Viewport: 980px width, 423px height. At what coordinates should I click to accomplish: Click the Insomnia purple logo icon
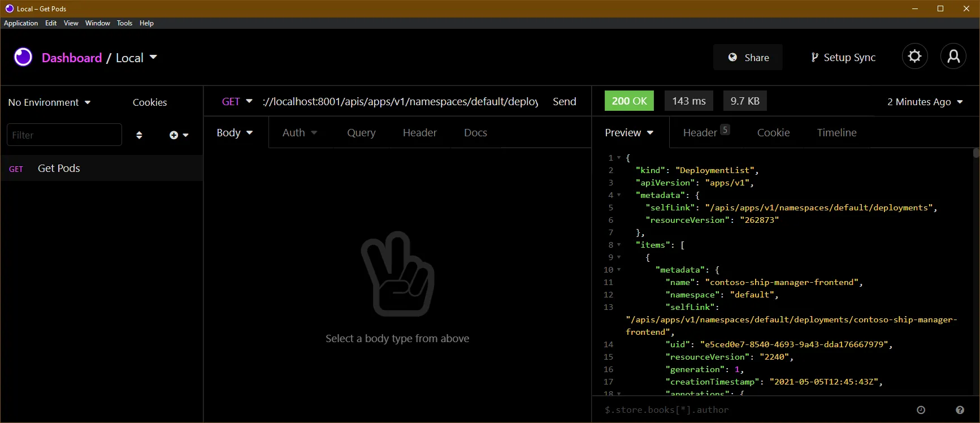click(x=23, y=57)
